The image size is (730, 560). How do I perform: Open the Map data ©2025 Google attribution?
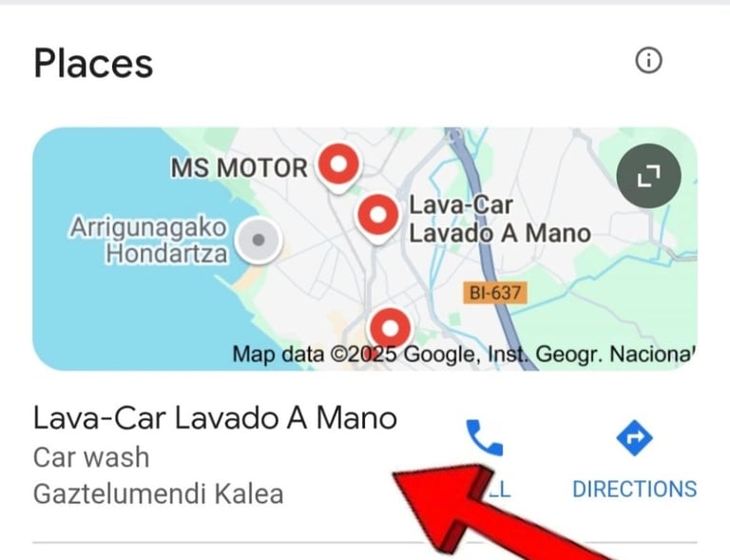[463, 355]
